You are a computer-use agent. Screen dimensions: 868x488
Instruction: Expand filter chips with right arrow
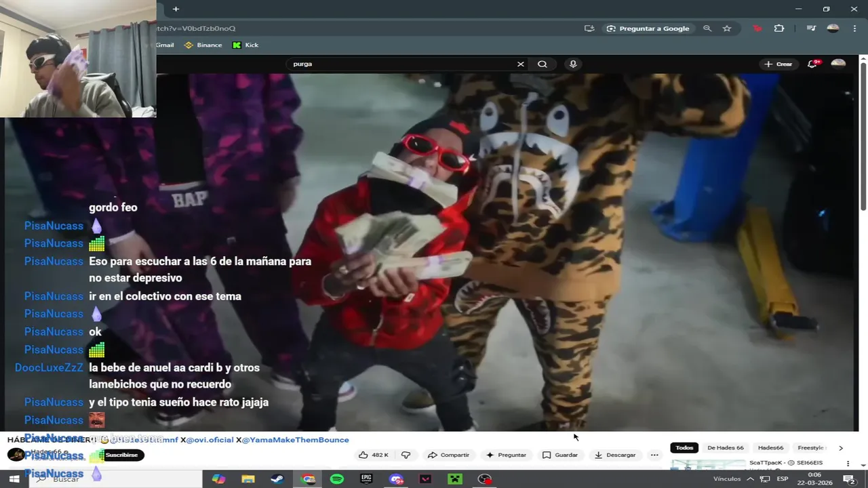pos(841,447)
